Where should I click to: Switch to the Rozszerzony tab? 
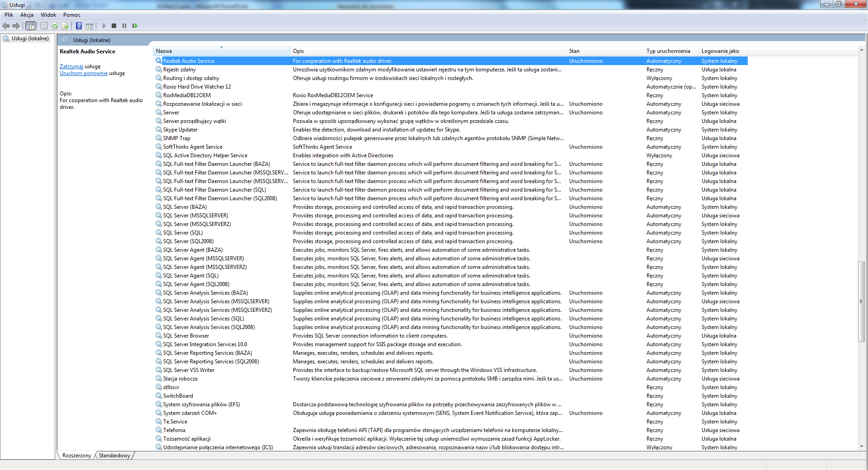(x=76, y=456)
